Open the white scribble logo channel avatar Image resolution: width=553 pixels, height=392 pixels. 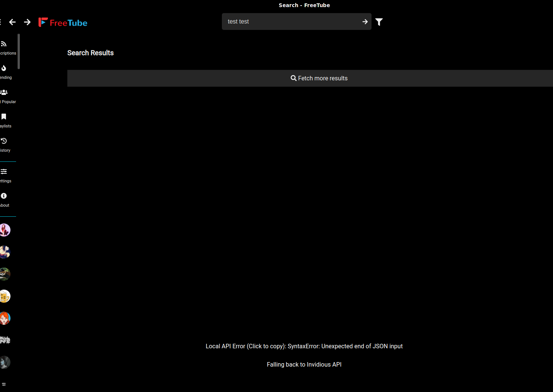pyautogui.click(x=4, y=340)
